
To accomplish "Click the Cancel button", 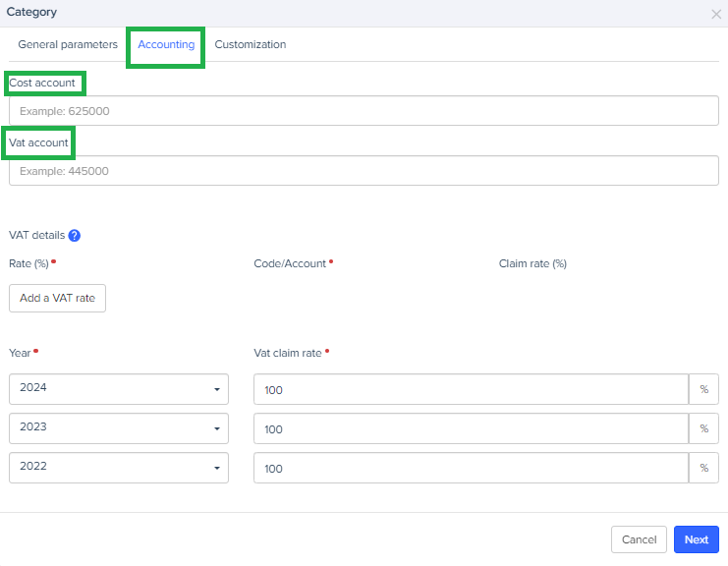I will click(x=639, y=539).
